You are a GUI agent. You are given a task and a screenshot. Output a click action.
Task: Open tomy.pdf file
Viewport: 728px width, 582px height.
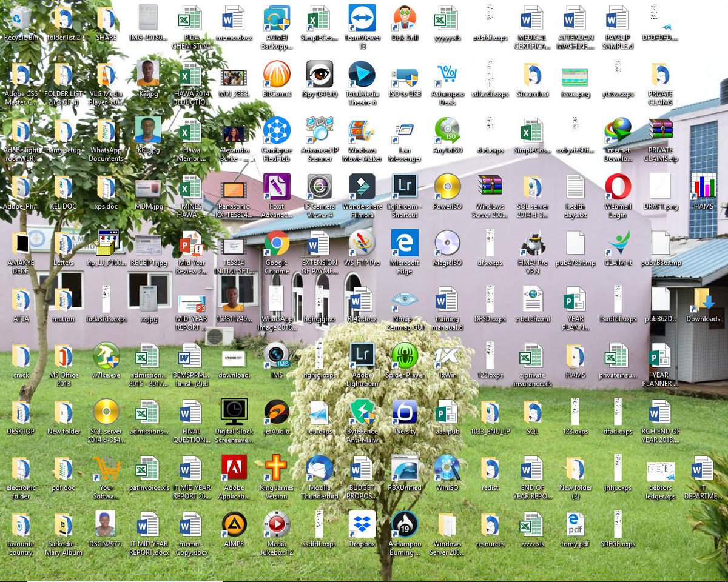(575, 524)
